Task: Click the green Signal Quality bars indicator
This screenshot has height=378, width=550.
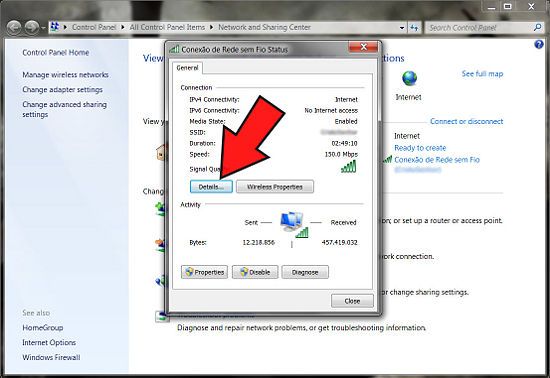Action: [x=349, y=167]
